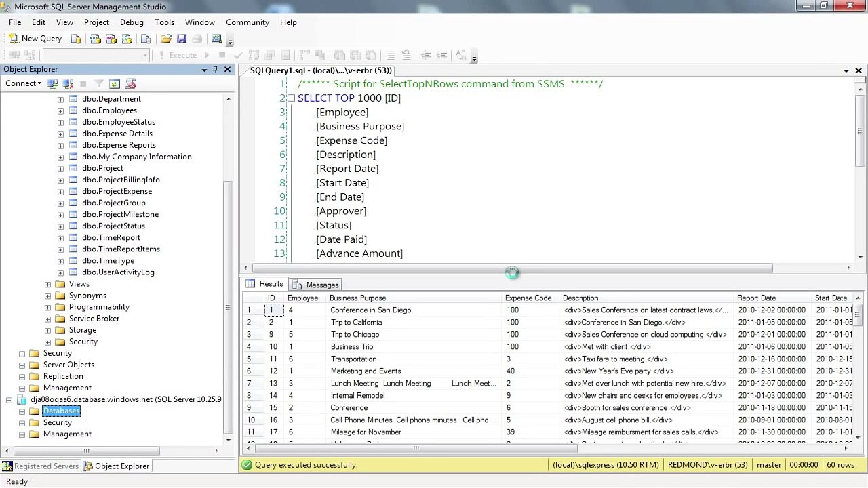868x488 pixels.
Task: Select the SQLQuery1.sql document tab
Action: pyautogui.click(x=320, y=70)
